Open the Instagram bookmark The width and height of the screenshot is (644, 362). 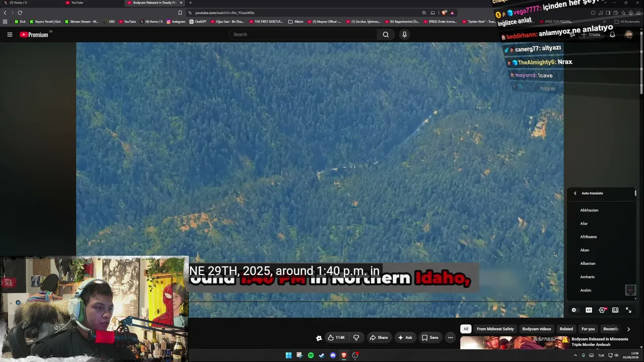[176, 22]
